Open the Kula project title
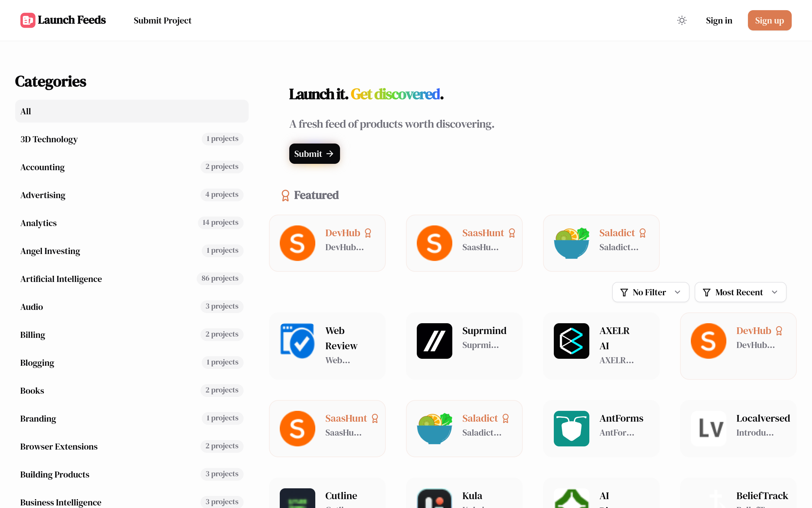Image resolution: width=812 pixels, height=508 pixels. pyautogui.click(x=472, y=496)
